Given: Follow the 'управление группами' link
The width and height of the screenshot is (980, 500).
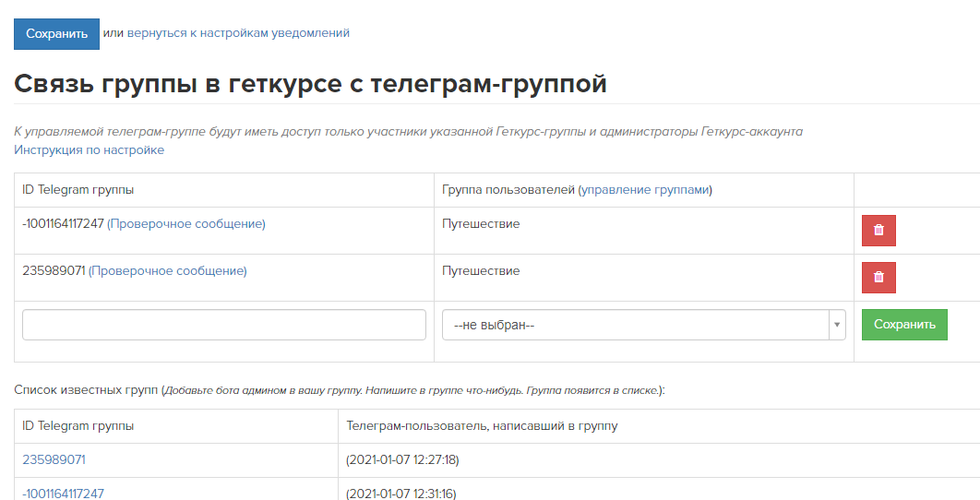Looking at the screenshot, I should point(645,190).
